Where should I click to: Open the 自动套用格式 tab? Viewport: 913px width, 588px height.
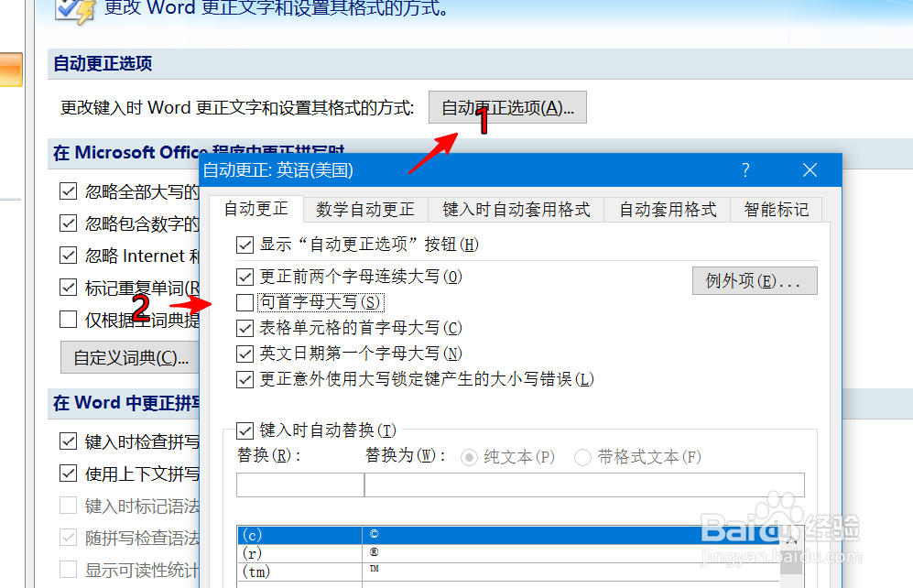pyautogui.click(x=668, y=210)
